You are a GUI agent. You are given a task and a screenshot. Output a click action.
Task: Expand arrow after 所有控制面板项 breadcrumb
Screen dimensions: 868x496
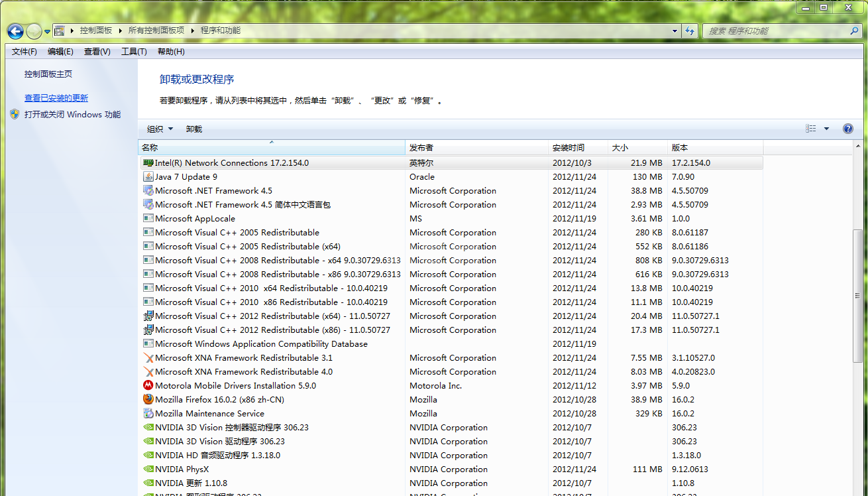click(x=193, y=31)
